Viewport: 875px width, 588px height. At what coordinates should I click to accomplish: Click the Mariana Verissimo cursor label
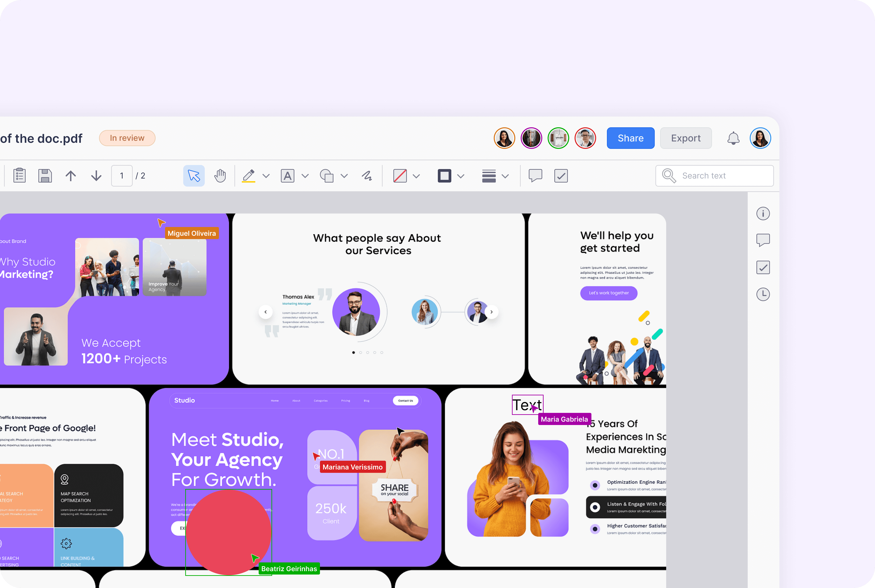pos(353,467)
